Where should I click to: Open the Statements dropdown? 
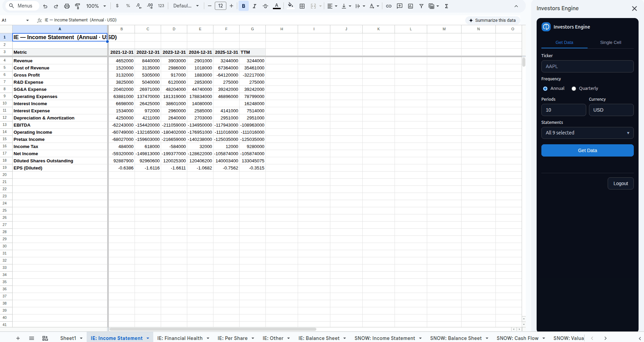pyautogui.click(x=587, y=133)
